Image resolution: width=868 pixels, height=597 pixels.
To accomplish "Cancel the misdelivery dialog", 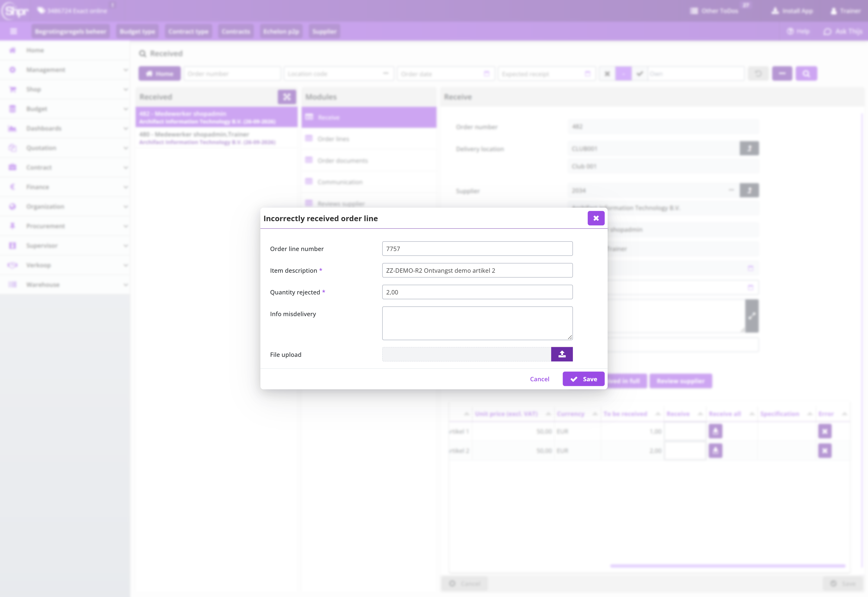I will click(x=540, y=379).
